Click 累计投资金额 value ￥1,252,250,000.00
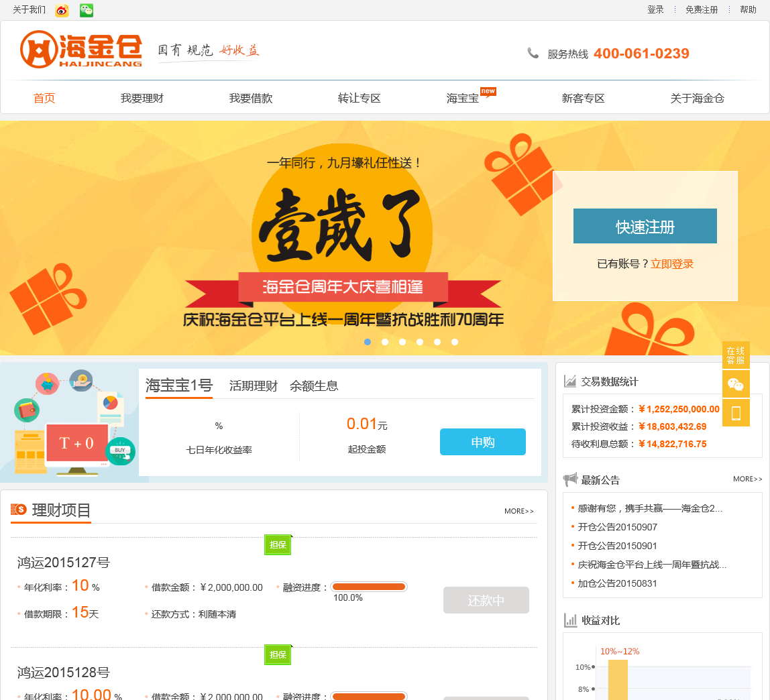This screenshot has height=700, width=770. pos(679,409)
